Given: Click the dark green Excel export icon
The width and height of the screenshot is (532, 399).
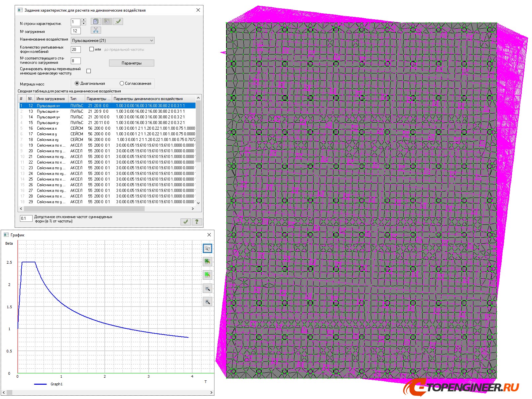Looking at the screenshot, I should pos(207,262).
